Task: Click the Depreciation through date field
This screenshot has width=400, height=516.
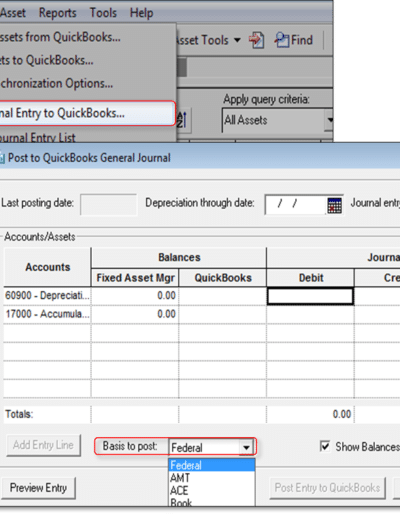Action: coord(295,204)
